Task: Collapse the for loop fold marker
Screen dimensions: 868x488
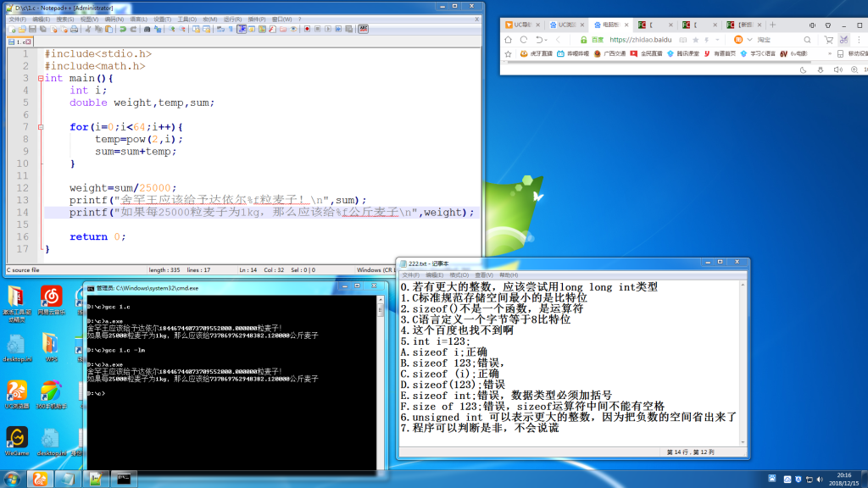Action: pyautogui.click(x=41, y=127)
